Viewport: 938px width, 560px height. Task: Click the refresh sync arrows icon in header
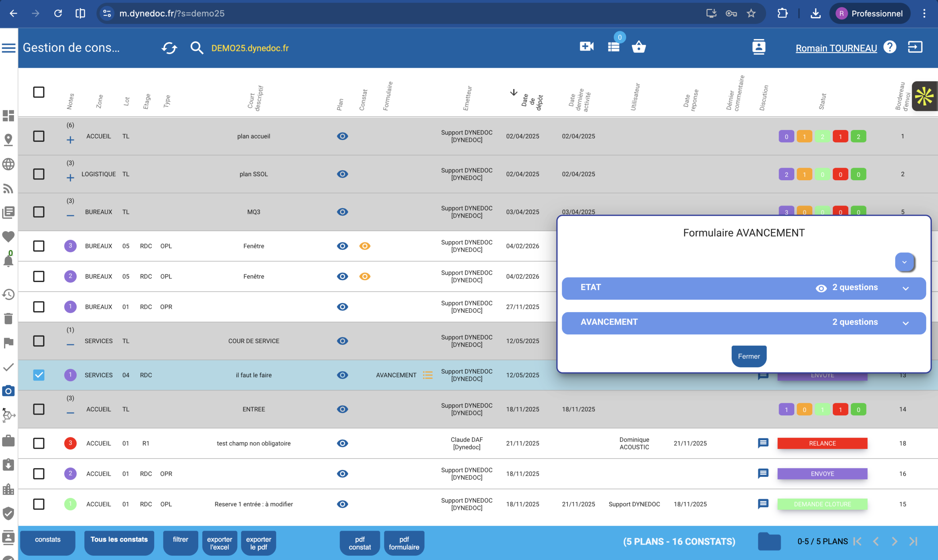pos(169,48)
